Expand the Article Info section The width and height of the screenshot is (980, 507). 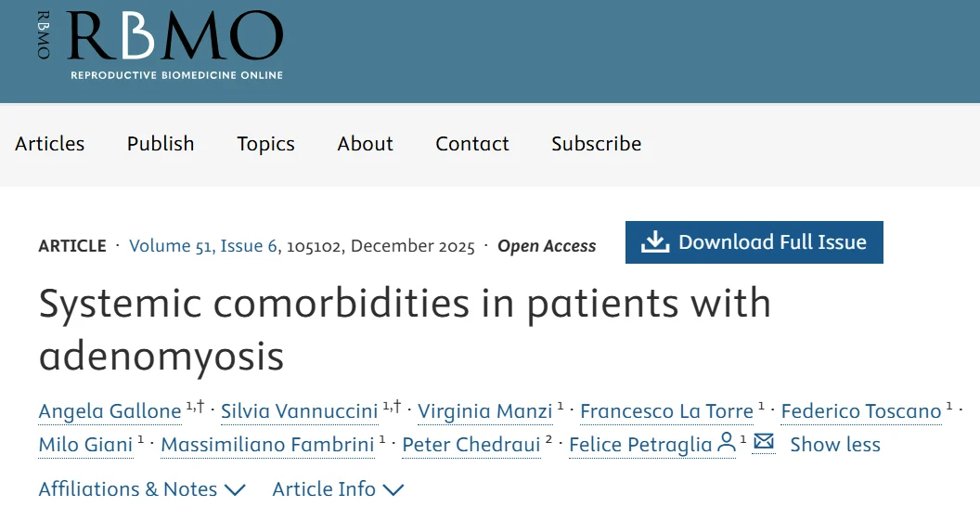click(x=338, y=489)
